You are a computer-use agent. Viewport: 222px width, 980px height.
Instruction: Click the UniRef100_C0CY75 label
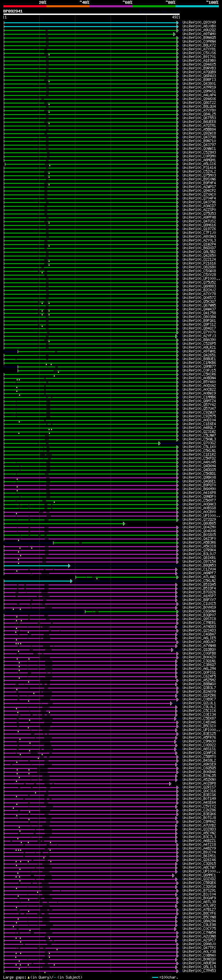(199, 928)
